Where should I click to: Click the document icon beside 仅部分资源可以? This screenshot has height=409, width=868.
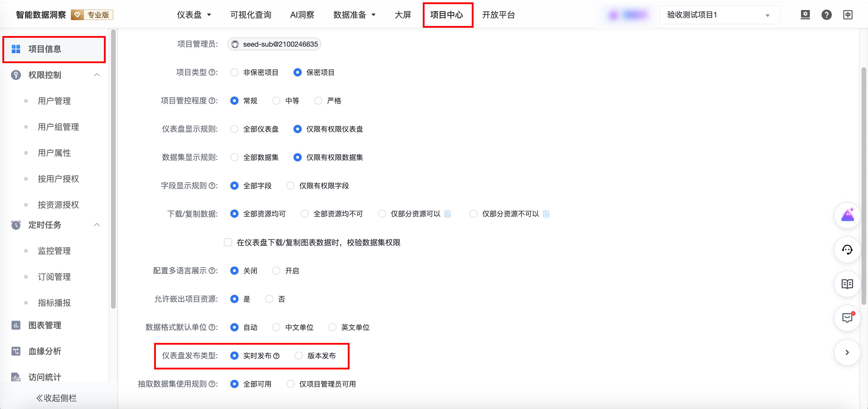pos(448,214)
